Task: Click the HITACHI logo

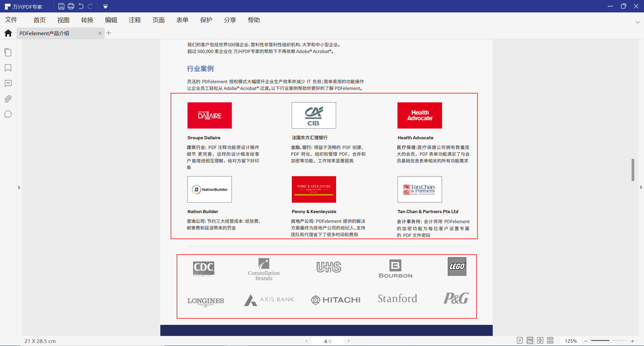Action: coord(335,300)
